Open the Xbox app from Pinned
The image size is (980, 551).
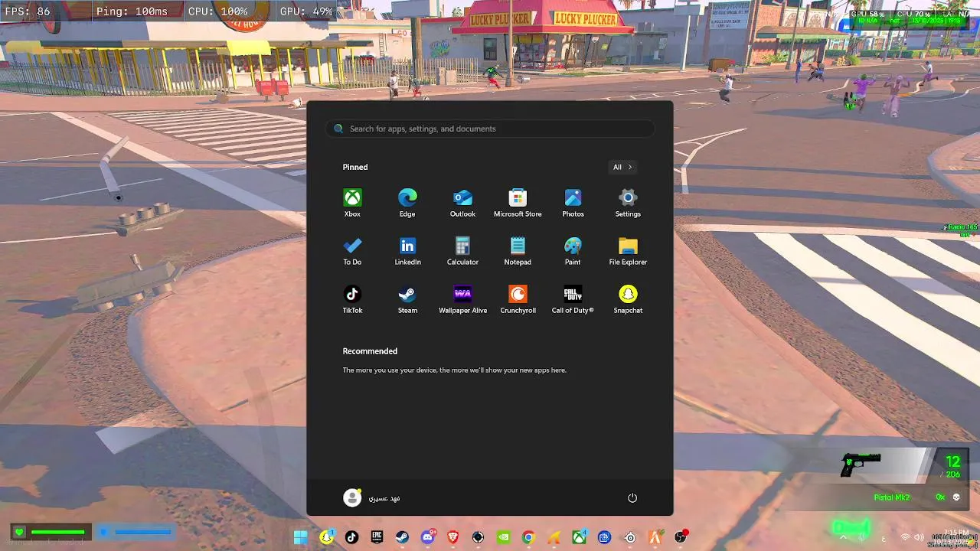point(352,203)
